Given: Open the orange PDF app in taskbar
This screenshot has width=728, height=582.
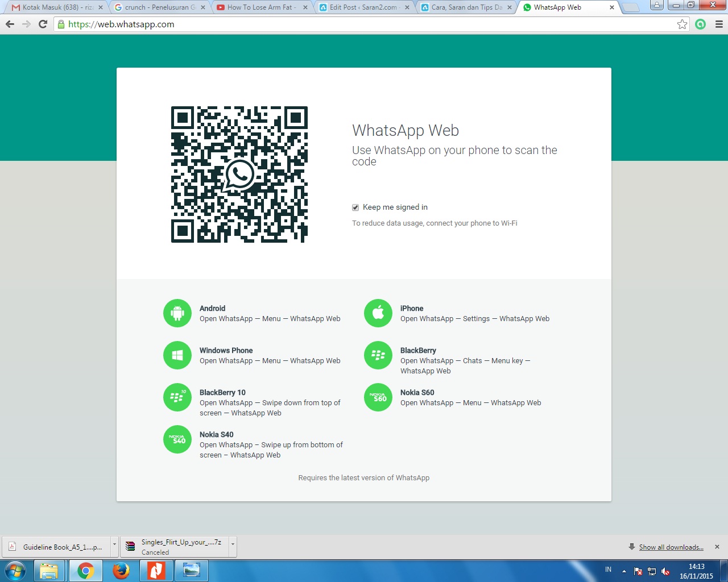Looking at the screenshot, I should (x=156, y=571).
